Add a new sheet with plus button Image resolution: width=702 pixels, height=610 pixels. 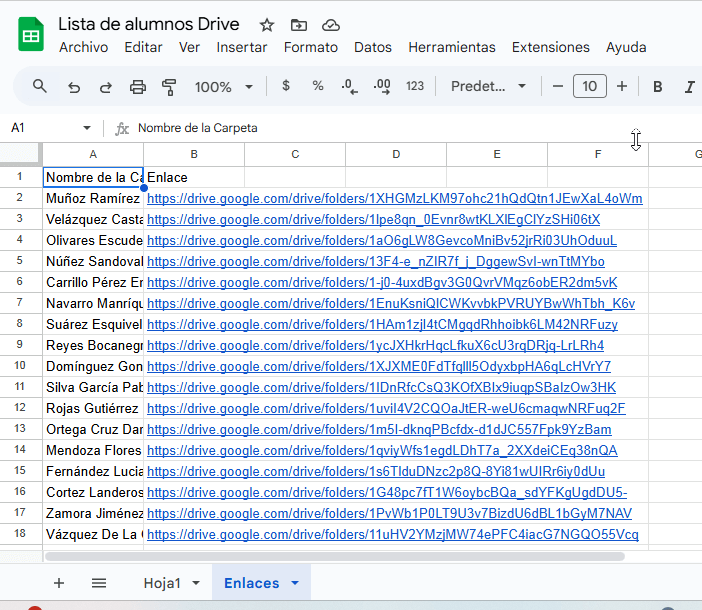point(59,583)
